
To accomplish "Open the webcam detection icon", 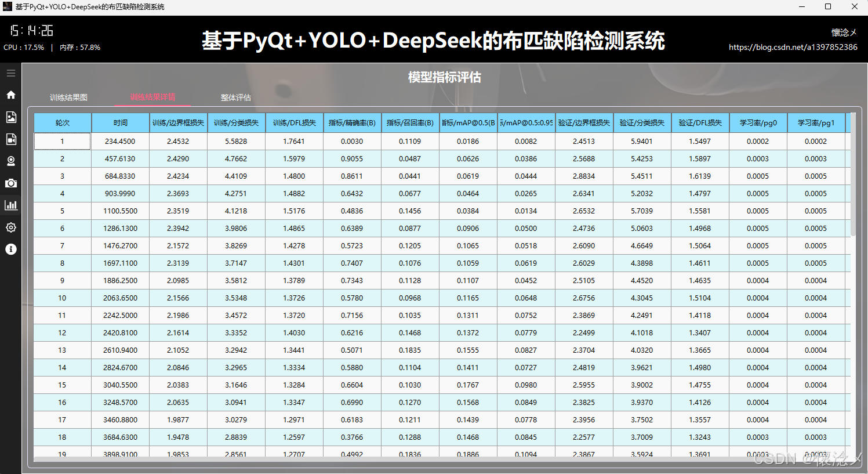I will click(x=10, y=161).
